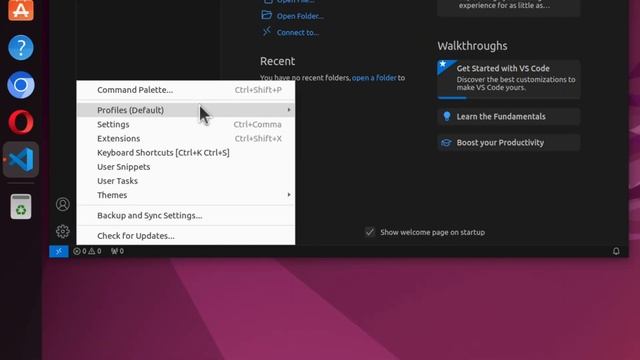Click the Recent section heading

tap(278, 61)
